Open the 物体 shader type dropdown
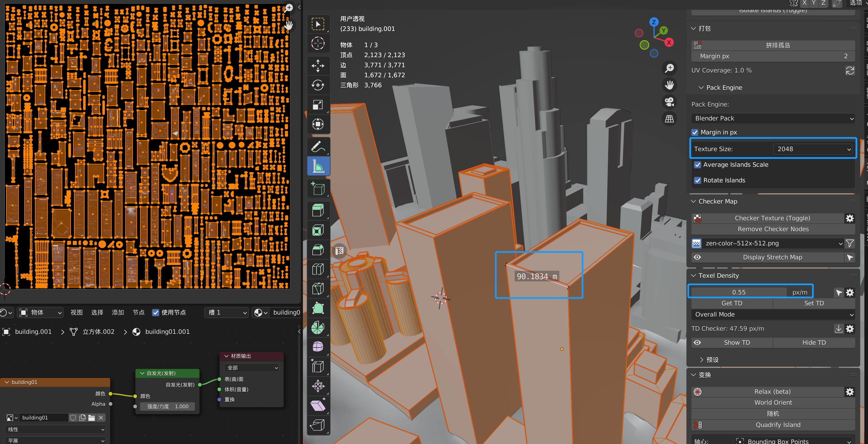This screenshot has width=868, height=444. coord(40,313)
